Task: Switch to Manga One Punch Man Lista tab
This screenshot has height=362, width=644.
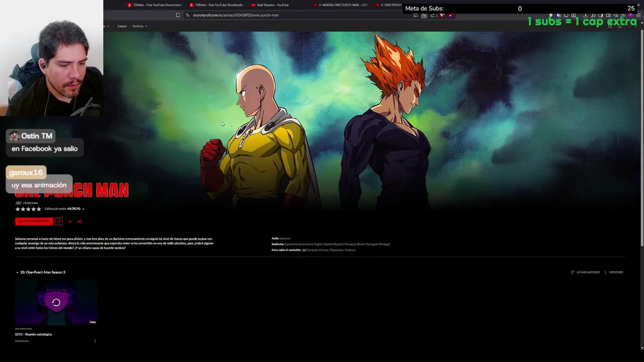Action: pos(341,5)
